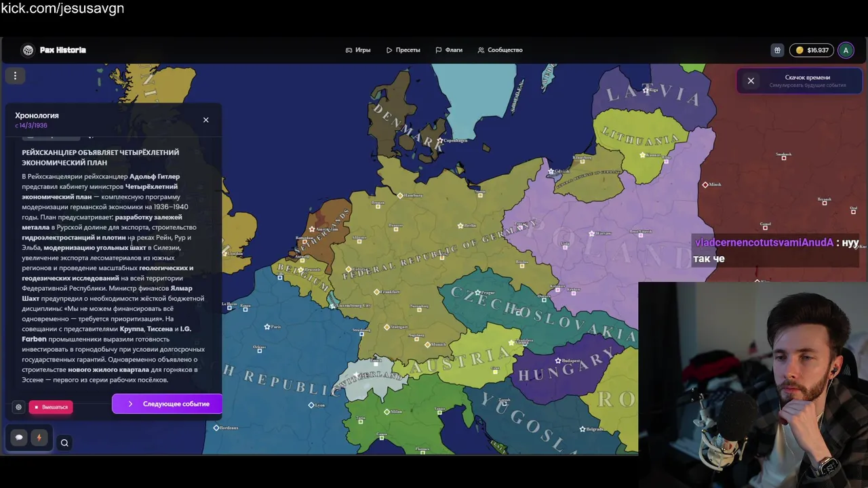Click the red Вмешаться button
This screenshot has width=868, height=488.
(x=51, y=407)
